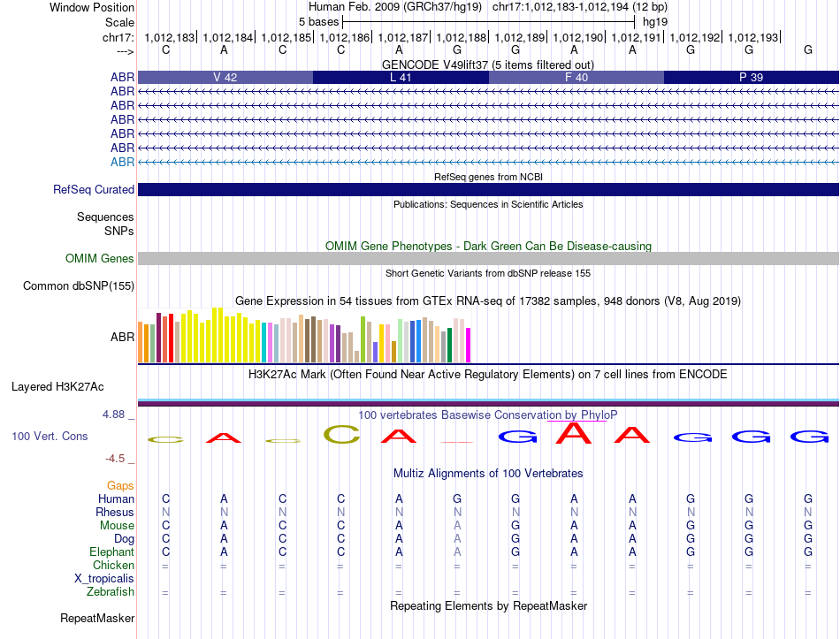Open the OMIM Genes track label
Image resolution: width=840 pixels, height=639 pixels.
pyautogui.click(x=100, y=259)
